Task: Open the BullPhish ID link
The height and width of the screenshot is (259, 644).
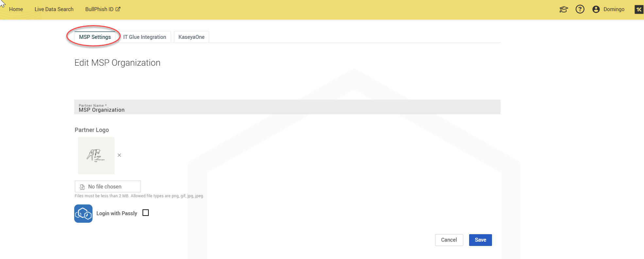Action: click(99, 9)
